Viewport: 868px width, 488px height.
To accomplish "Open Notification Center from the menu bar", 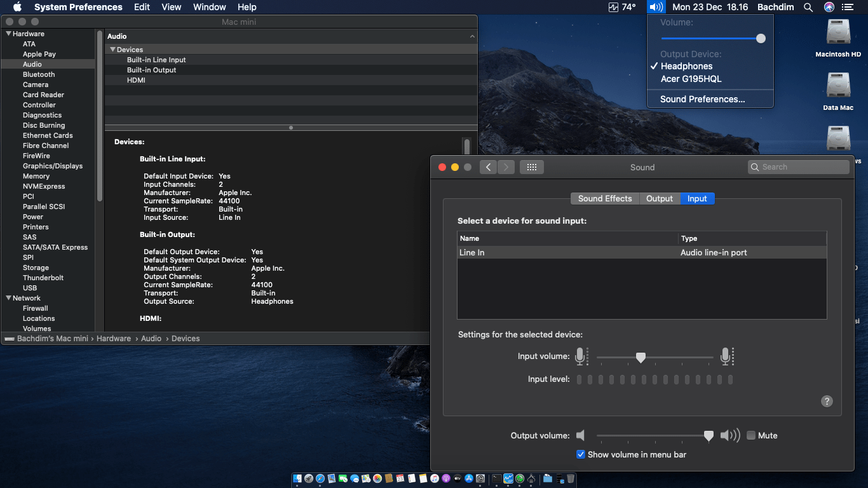I will 847,7.
